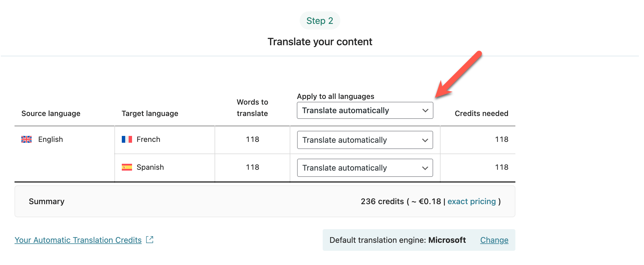Click the French credits needed value 118
Screen dimensions: 644x265
click(502, 139)
